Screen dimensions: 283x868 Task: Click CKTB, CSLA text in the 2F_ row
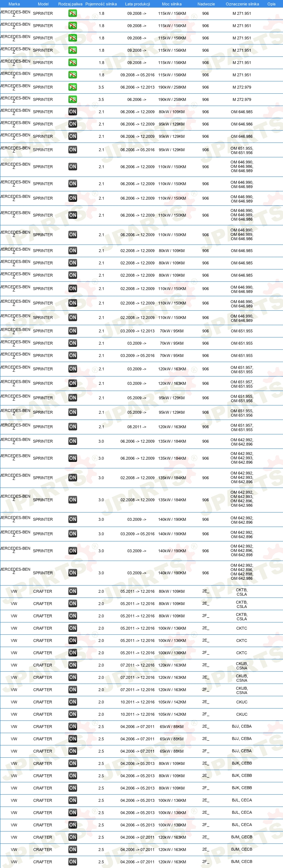(x=242, y=617)
